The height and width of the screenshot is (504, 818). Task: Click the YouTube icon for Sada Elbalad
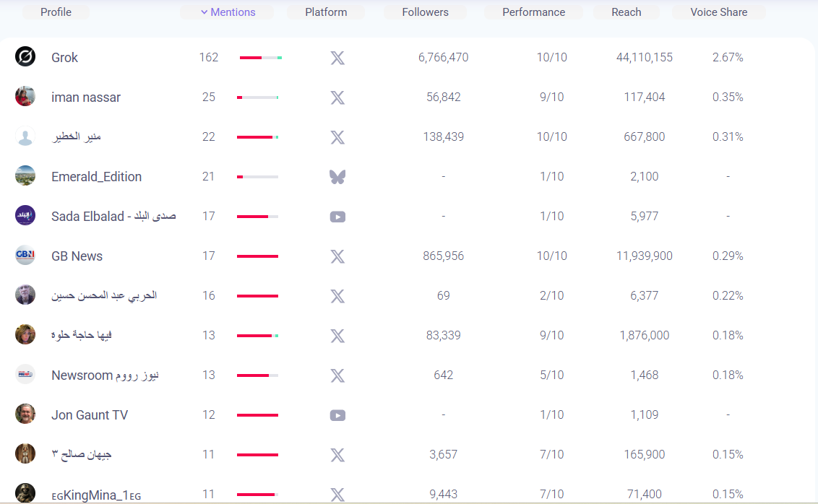click(337, 217)
